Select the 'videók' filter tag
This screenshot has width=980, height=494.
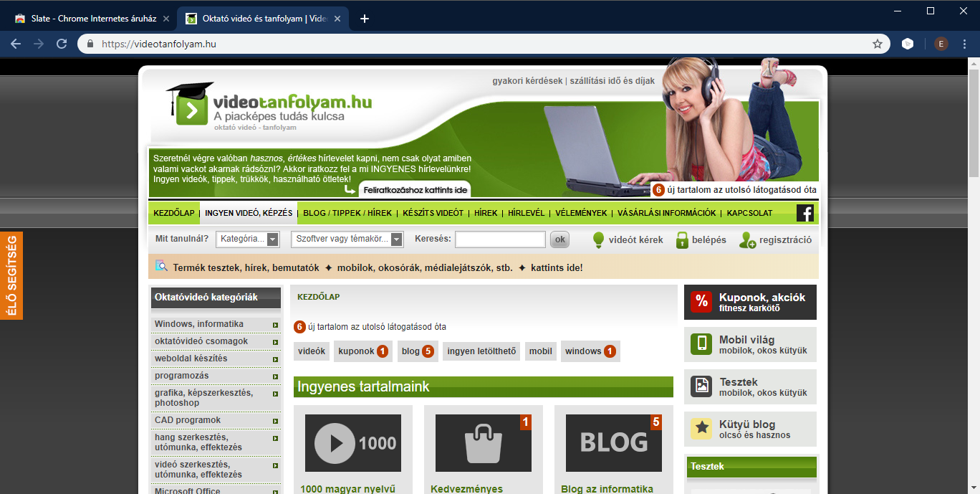(312, 351)
